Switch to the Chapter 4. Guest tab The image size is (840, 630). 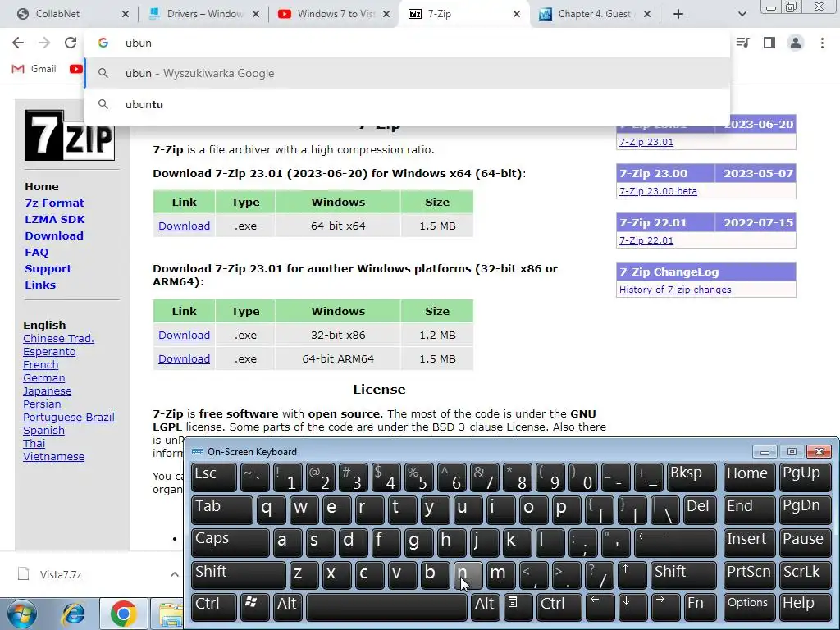(x=594, y=14)
